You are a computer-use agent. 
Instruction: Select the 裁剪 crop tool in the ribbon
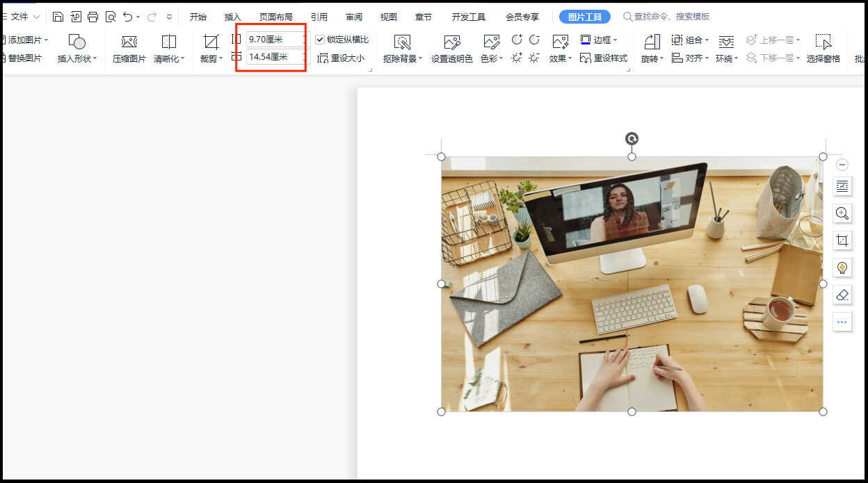211,49
